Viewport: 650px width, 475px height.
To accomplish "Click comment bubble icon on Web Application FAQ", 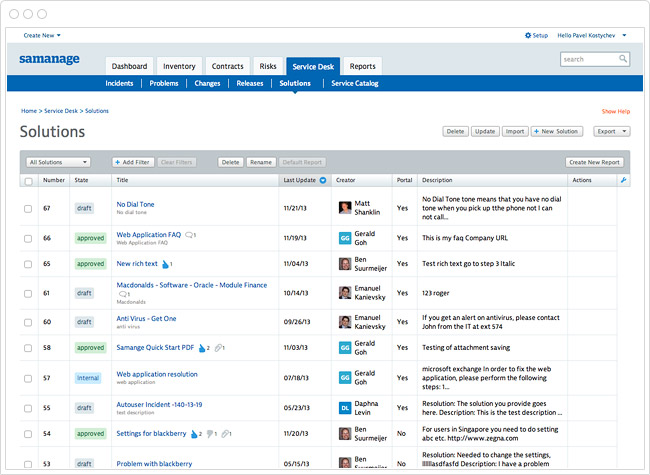I will [188, 235].
